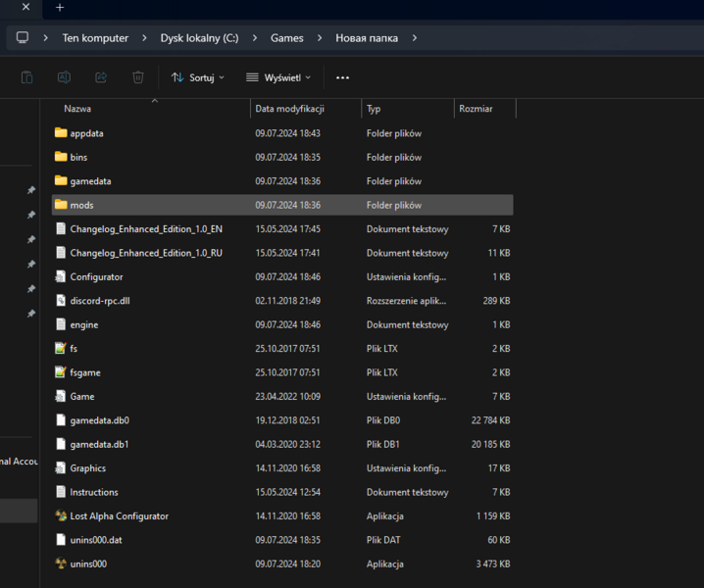Click the Share icon in the toolbar
Screen dimensions: 704x588
click(101, 76)
